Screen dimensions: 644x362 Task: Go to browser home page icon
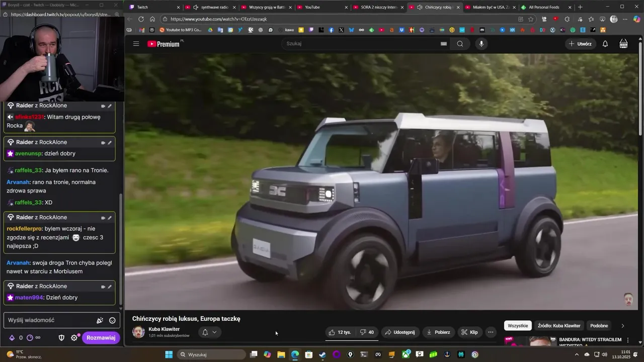[152, 19]
